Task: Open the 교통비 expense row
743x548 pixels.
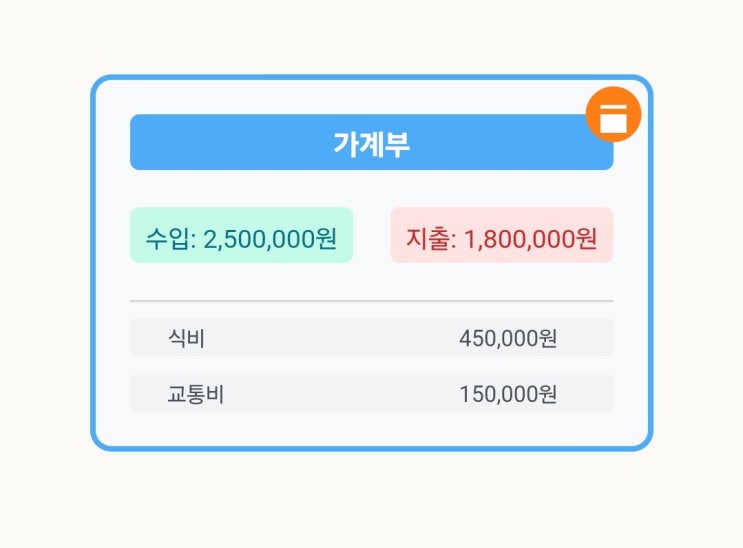Action: click(372, 393)
